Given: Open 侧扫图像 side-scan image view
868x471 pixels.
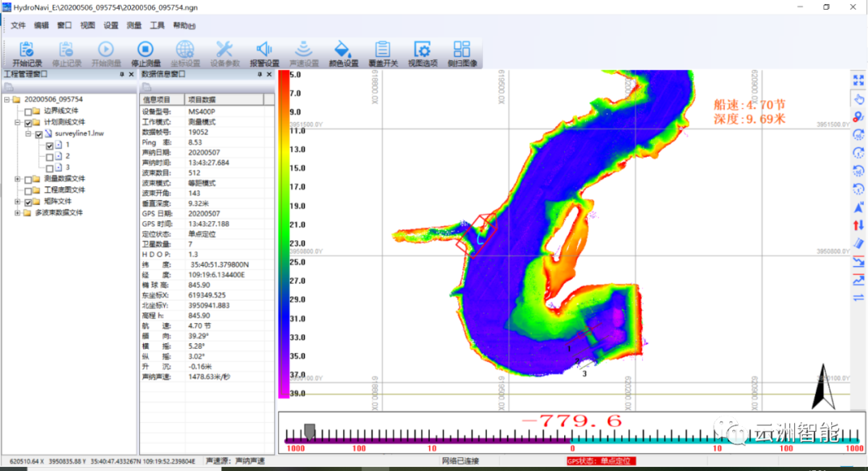Looking at the screenshot, I should pos(461,50).
